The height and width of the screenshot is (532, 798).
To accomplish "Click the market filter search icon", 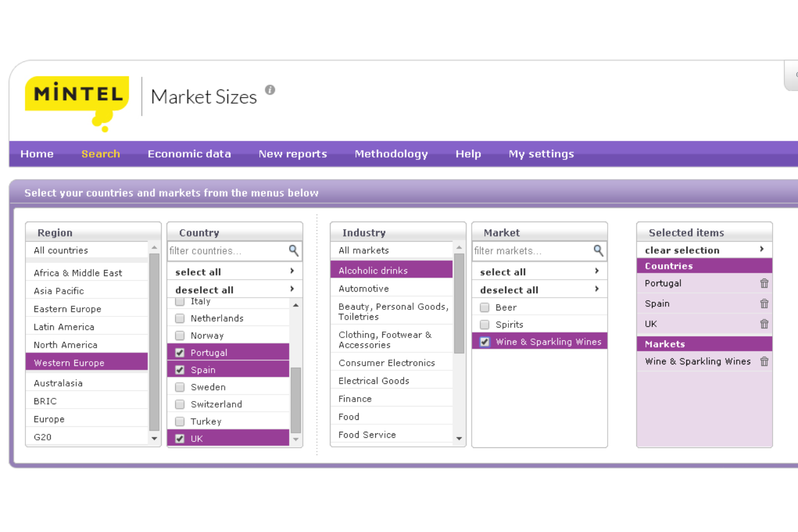I will [598, 250].
